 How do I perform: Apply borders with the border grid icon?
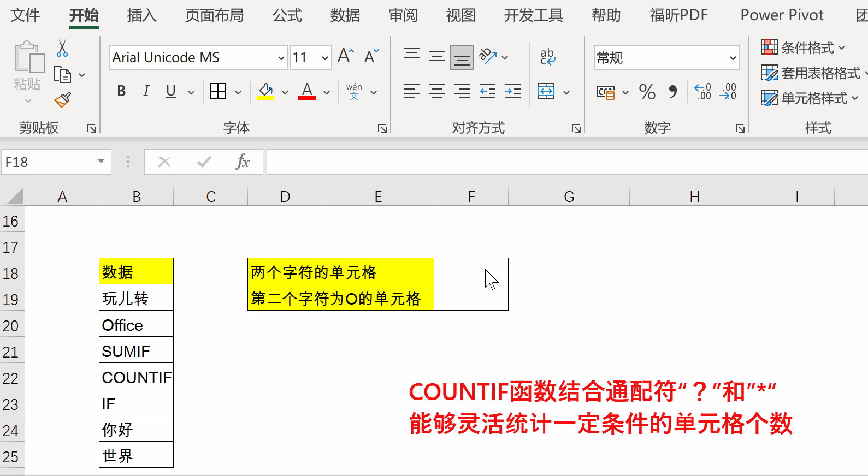click(218, 91)
